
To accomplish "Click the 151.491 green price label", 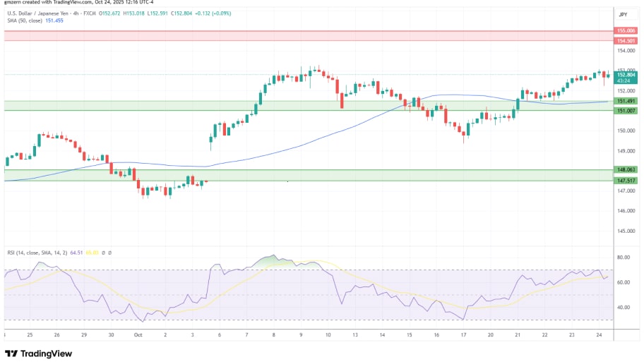I will 626,102.
